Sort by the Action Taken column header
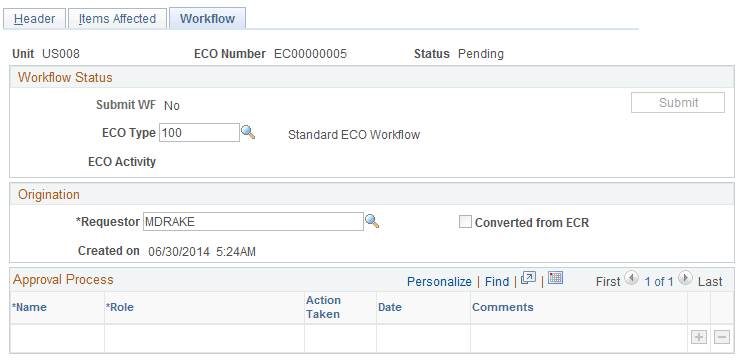Viewport: 750px width, 362px height. coord(323,307)
